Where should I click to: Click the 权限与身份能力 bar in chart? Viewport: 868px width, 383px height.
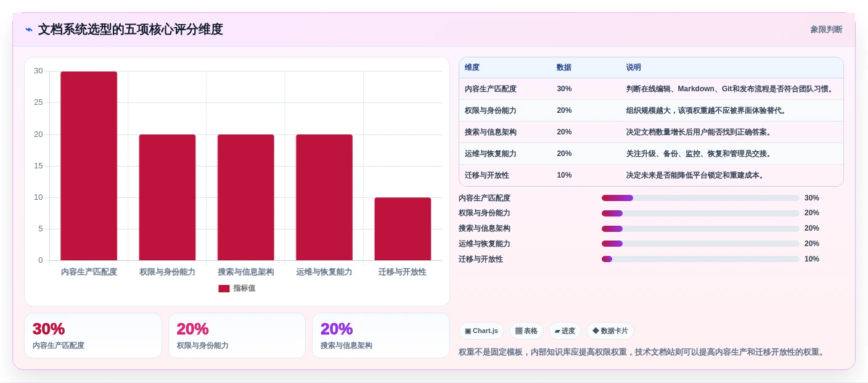pyautogui.click(x=167, y=197)
